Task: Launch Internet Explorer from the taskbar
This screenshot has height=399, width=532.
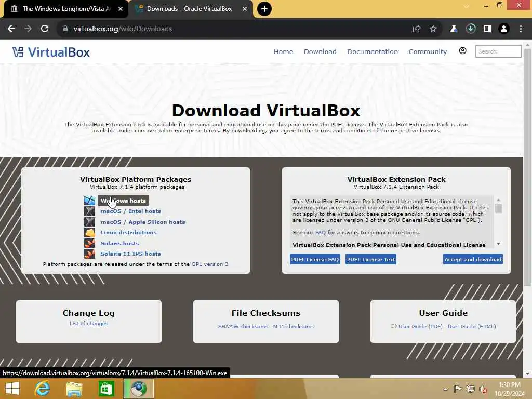Action: click(x=43, y=389)
